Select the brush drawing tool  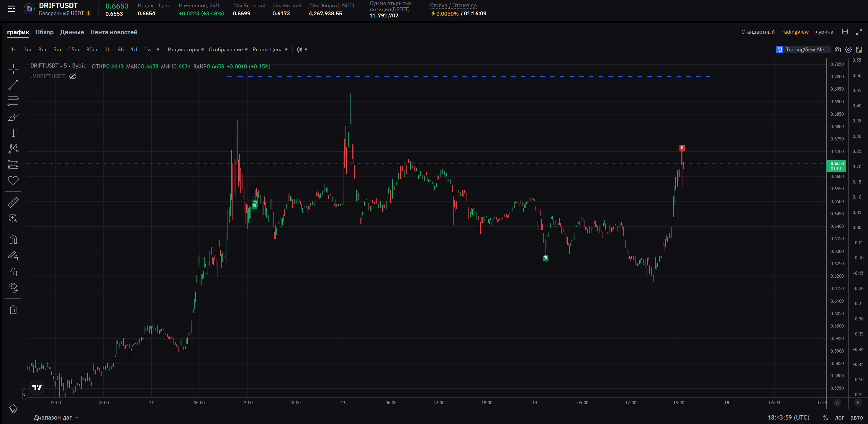pyautogui.click(x=13, y=117)
